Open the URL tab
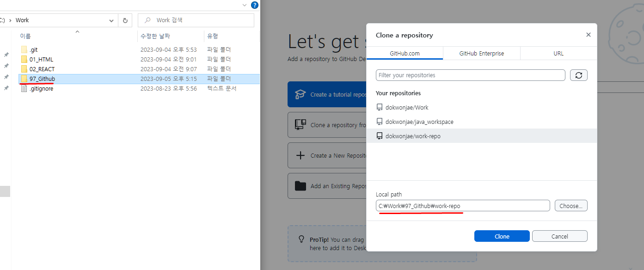The width and height of the screenshot is (644, 270). tap(558, 53)
